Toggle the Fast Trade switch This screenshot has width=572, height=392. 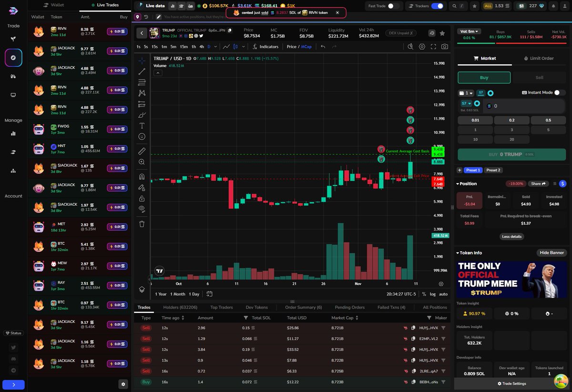[x=393, y=6]
